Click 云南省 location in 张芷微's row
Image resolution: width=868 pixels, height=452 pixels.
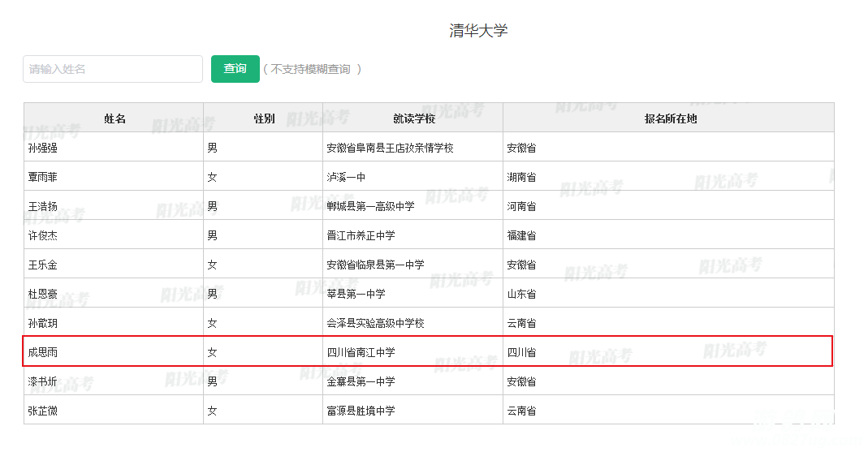click(x=521, y=411)
